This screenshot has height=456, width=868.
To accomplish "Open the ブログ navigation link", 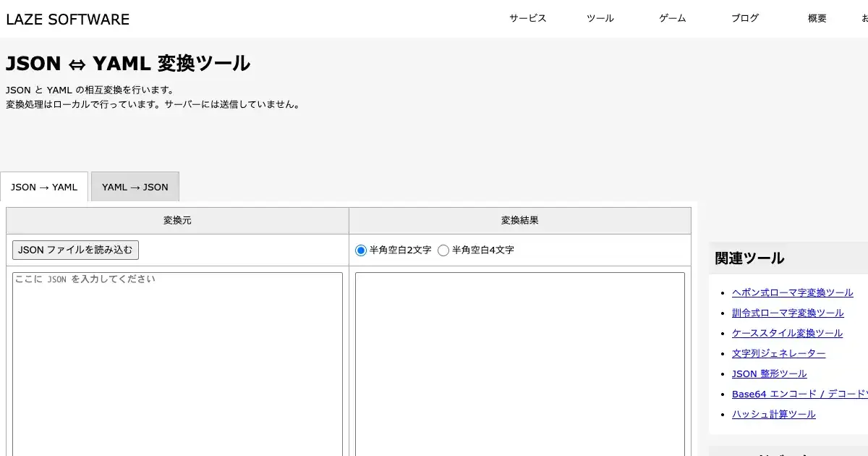I will (x=745, y=19).
